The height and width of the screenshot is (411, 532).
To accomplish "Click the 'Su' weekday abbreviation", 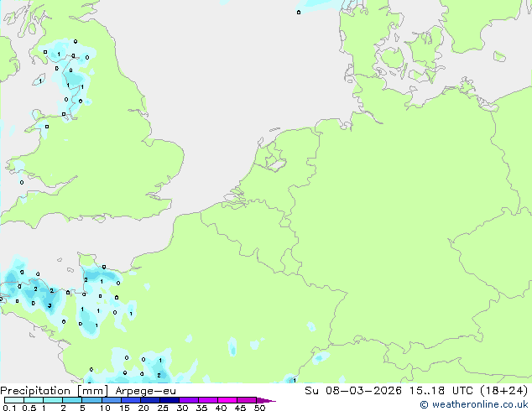I will click(311, 390).
